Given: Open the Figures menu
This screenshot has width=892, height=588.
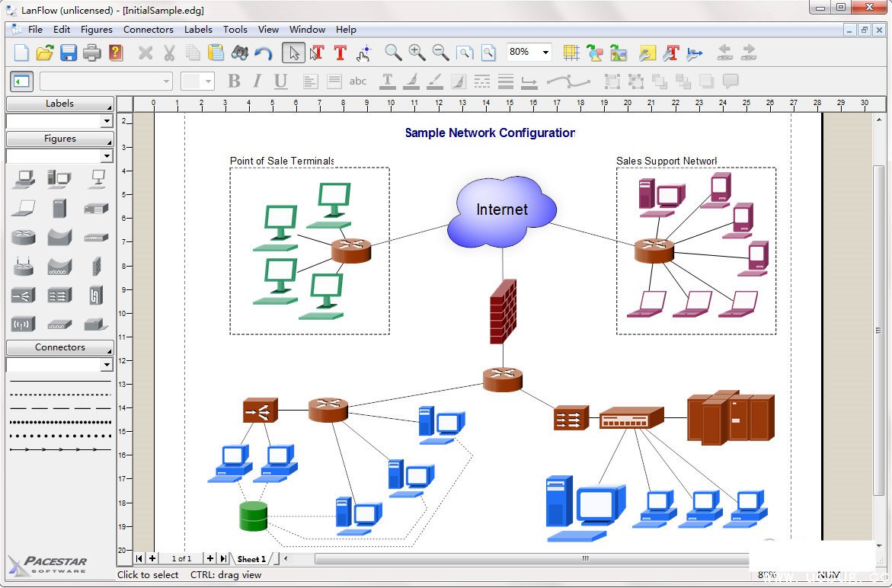Looking at the screenshot, I should (97, 30).
